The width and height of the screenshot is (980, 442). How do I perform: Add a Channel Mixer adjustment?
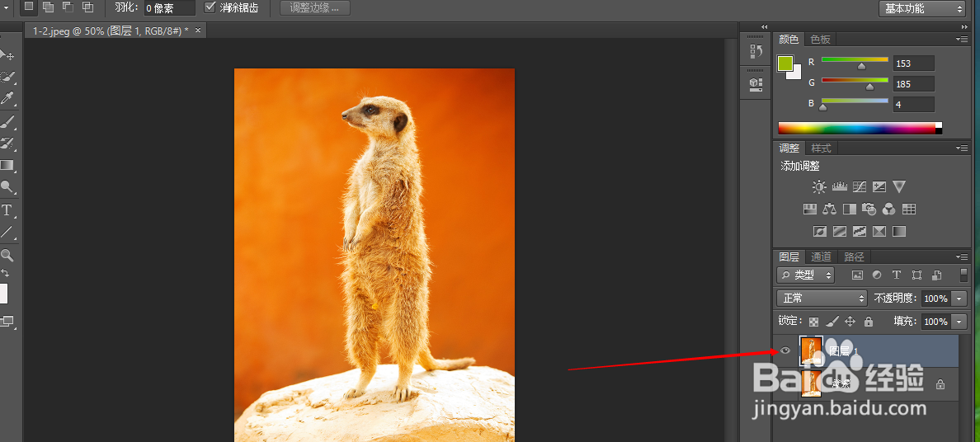point(888,209)
